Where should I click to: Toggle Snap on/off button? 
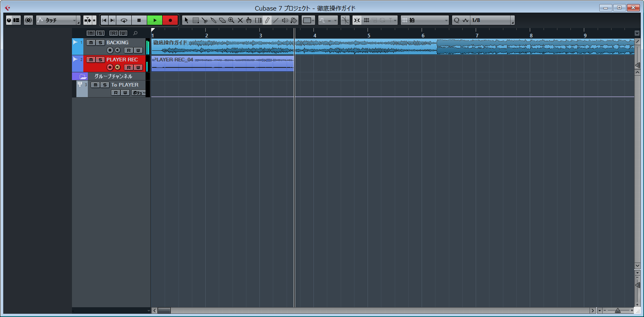click(x=357, y=20)
